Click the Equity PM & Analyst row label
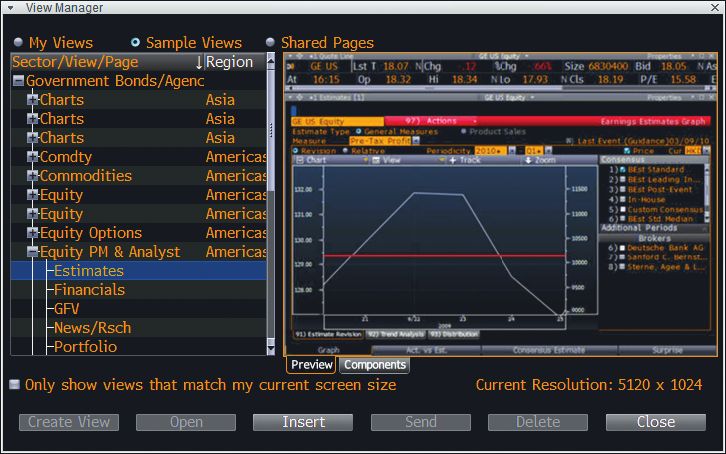 pyautogui.click(x=110, y=252)
